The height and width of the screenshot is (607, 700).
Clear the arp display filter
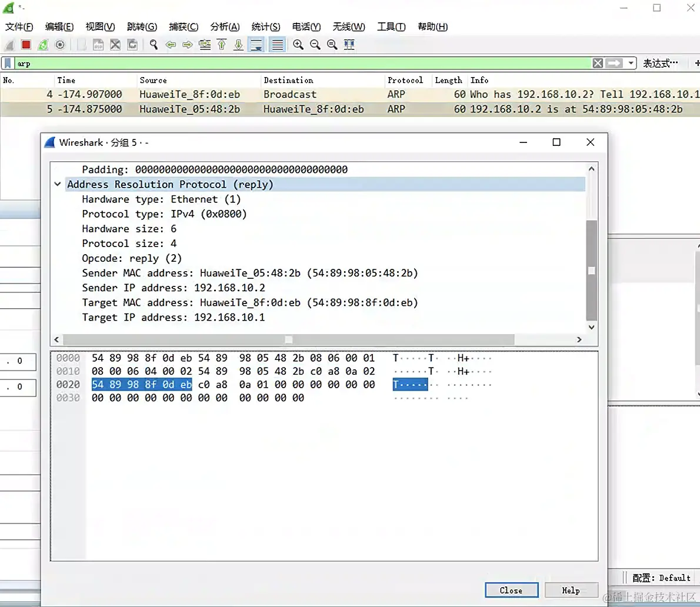[598, 64]
